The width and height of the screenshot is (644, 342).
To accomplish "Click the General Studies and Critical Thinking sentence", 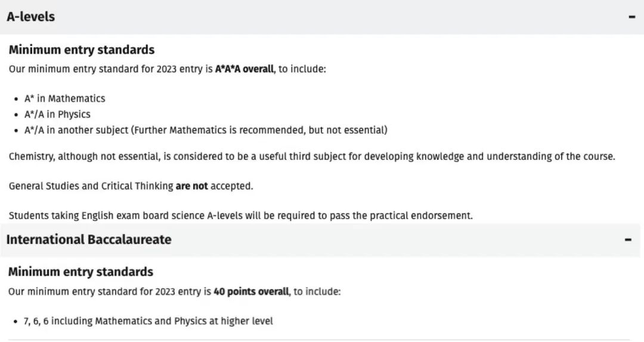I will coord(131,186).
